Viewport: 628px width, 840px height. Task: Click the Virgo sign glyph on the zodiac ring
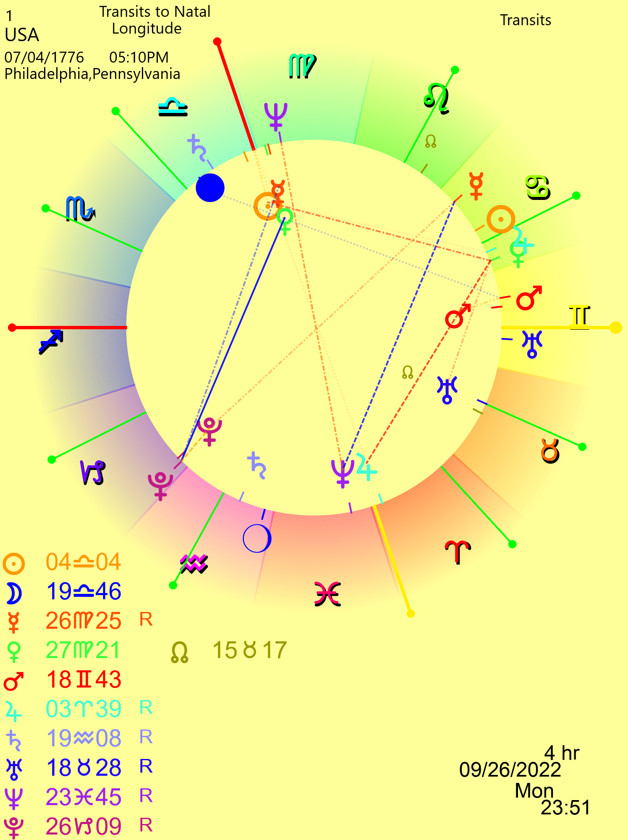click(302, 66)
